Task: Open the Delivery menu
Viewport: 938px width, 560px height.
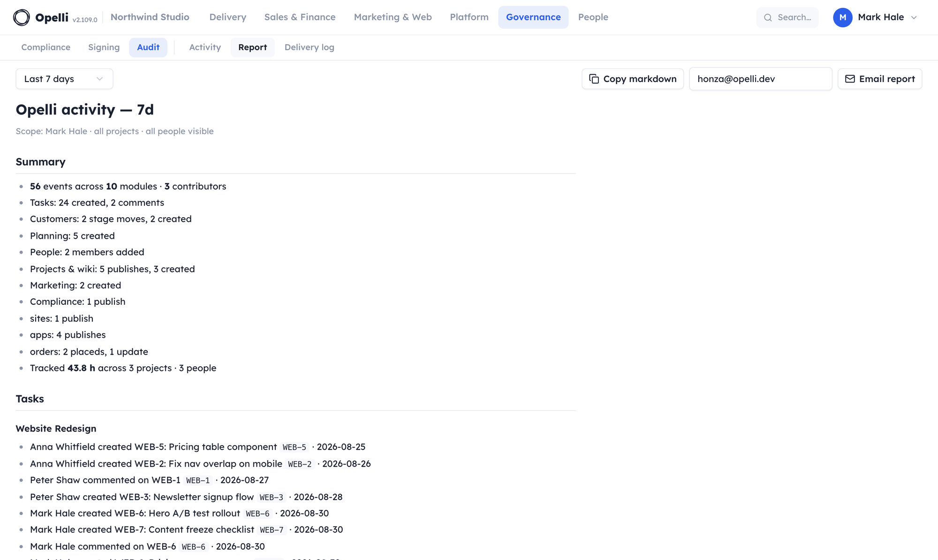Action: [227, 17]
